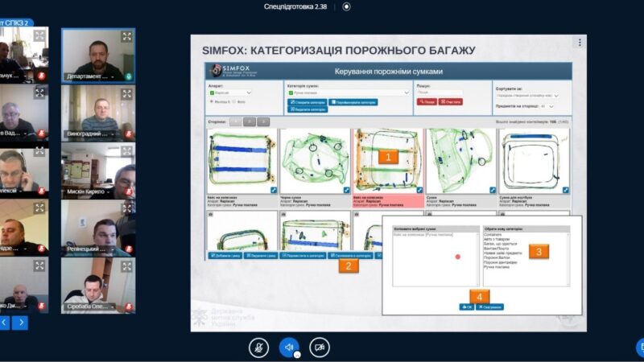Click the move to category button
This screenshot has height=362, width=644.
tap(303, 255)
